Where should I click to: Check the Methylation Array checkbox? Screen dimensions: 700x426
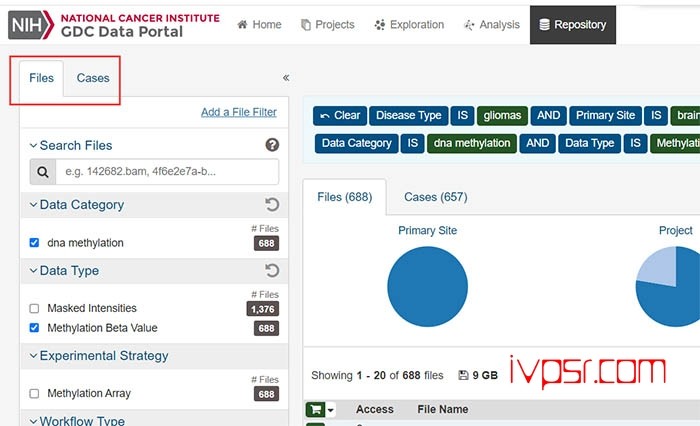[34, 394]
